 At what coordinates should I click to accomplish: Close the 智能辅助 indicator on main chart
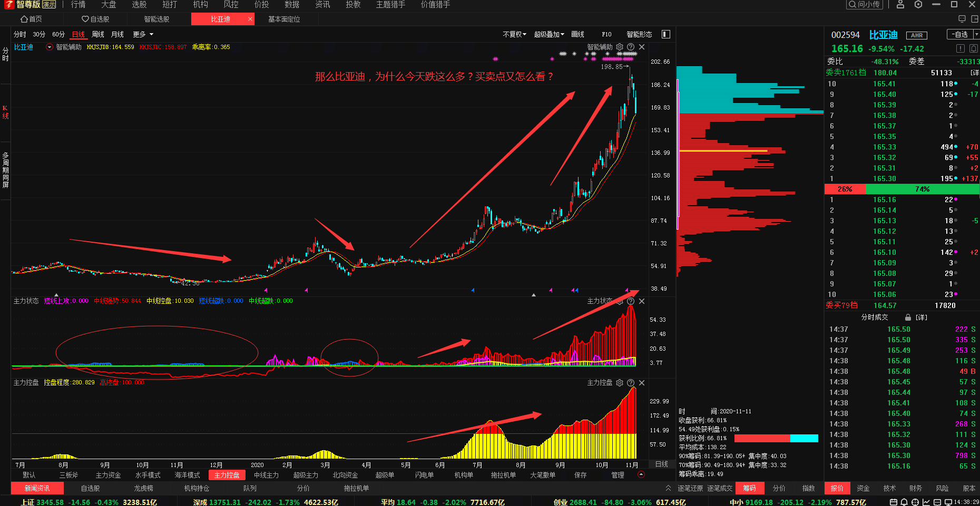[642, 47]
